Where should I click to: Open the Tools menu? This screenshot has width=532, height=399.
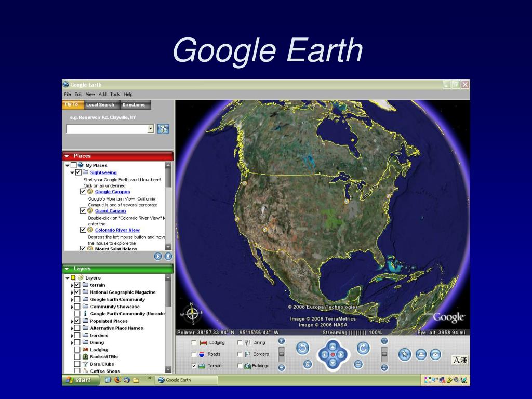point(115,95)
